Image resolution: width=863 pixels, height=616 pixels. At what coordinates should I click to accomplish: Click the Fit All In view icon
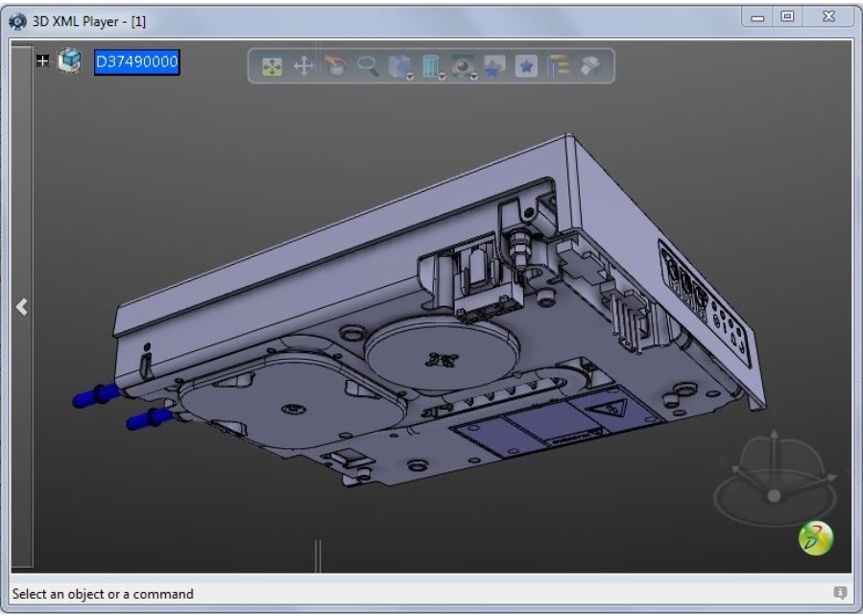click(272, 66)
